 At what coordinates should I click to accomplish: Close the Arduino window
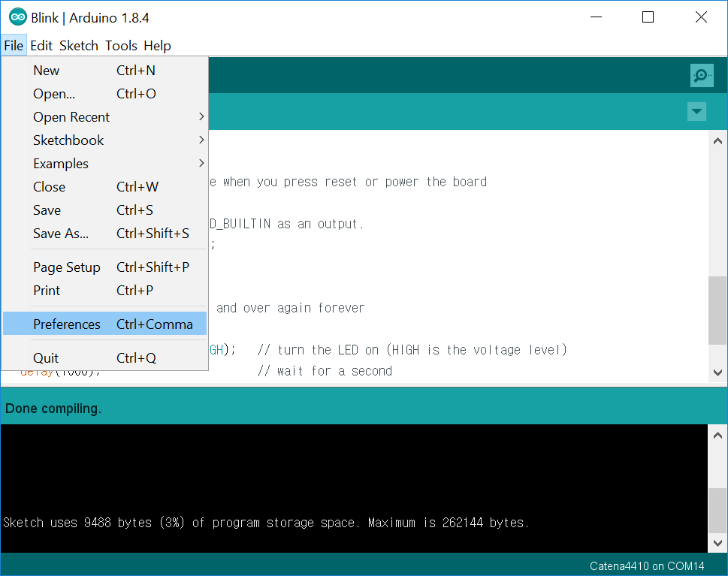point(701,17)
